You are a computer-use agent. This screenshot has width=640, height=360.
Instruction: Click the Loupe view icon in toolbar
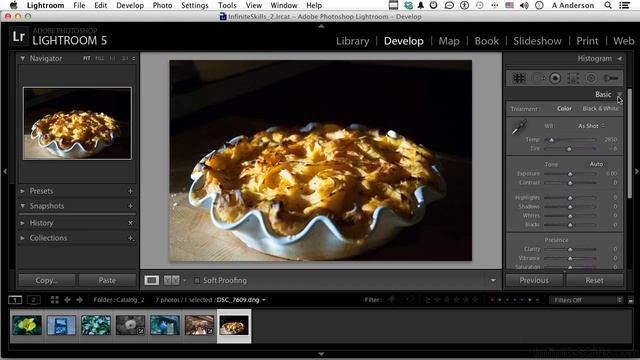pyautogui.click(x=151, y=280)
